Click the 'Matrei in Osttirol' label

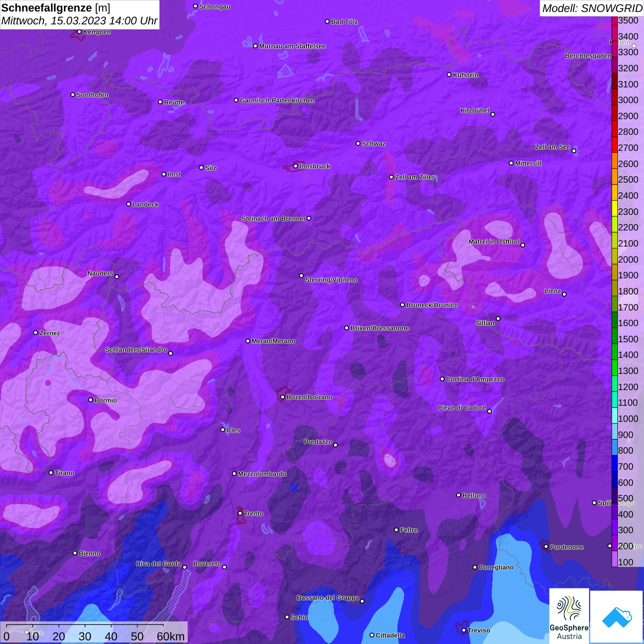(494, 241)
